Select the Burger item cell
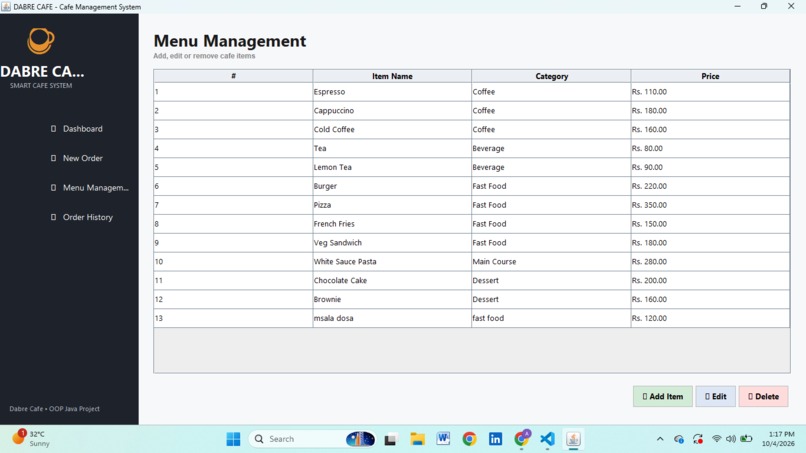This screenshot has height=453, width=806. click(392, 186)
